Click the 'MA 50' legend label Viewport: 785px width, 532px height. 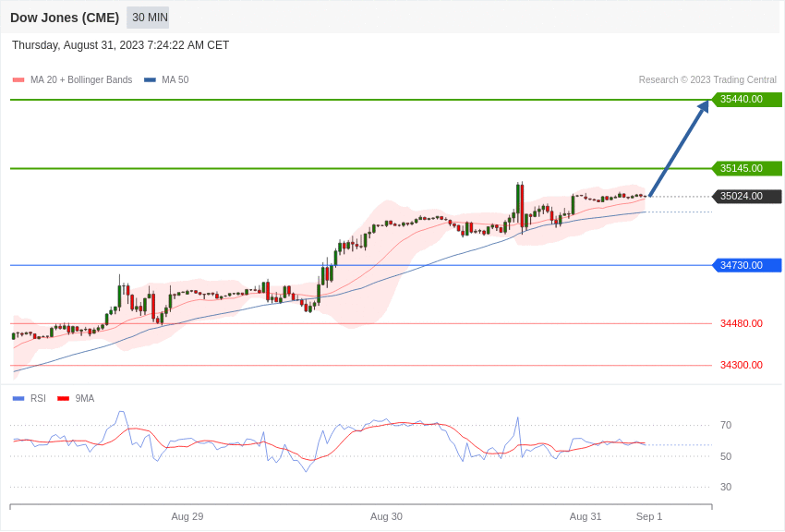point(175,79)
